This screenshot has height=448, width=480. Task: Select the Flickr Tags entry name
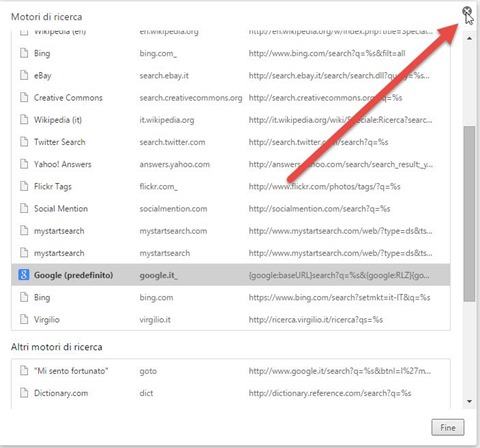pyautogui.click(x=53, y=187)
